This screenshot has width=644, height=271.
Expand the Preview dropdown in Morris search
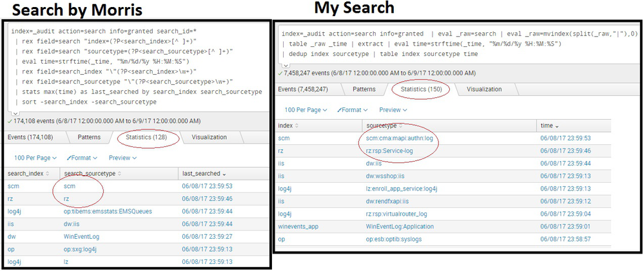point(122,157)
